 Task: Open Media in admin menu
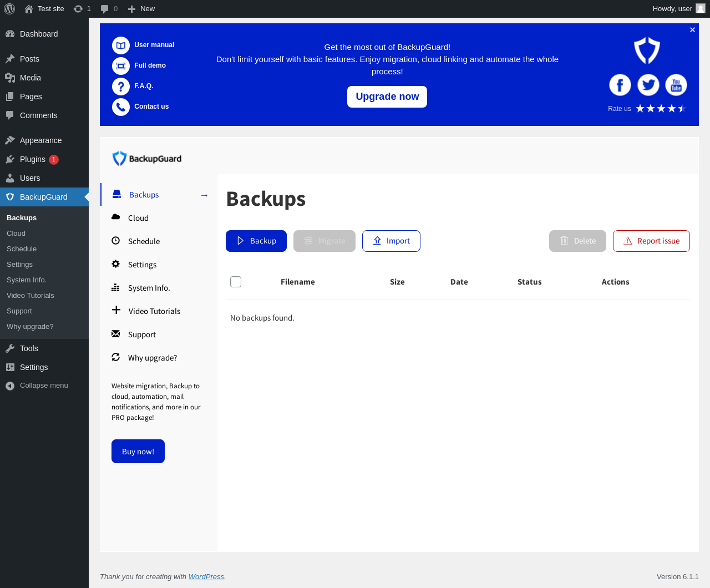point(44,78)
